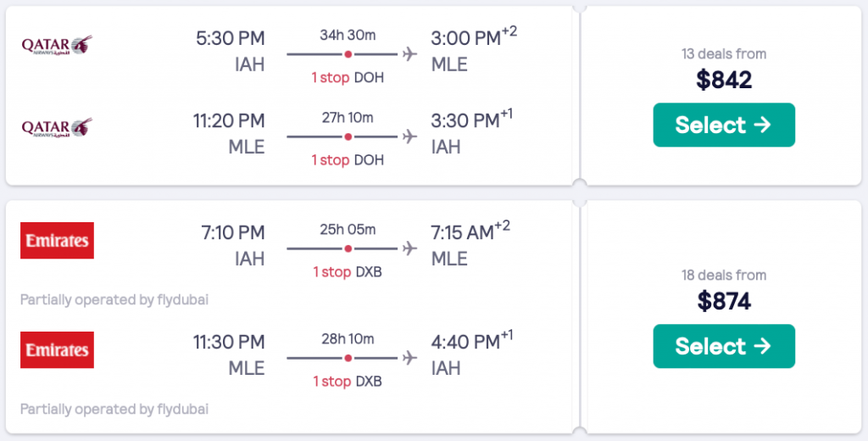Click the 7:15 AM MLE arrival time

462,232
